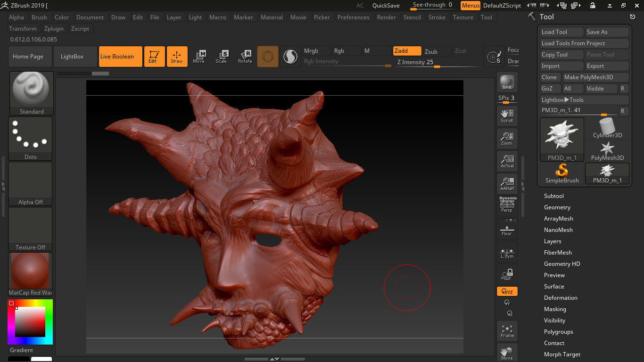Select the SimpleBrush tool
Viewport: 644px width, 362px height.
[x=562, y=173]
